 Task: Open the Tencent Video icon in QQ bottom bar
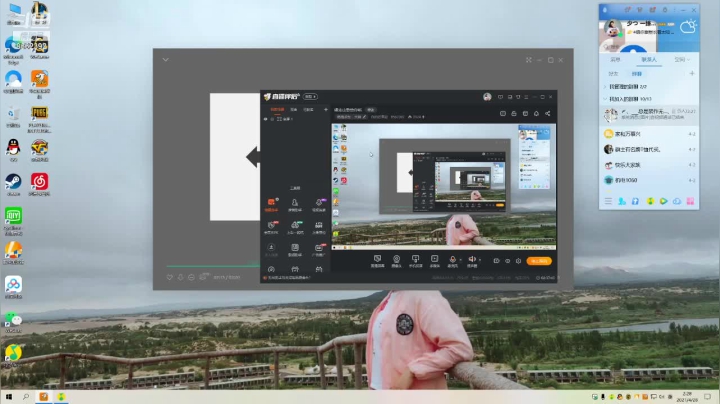coord(664,201)
